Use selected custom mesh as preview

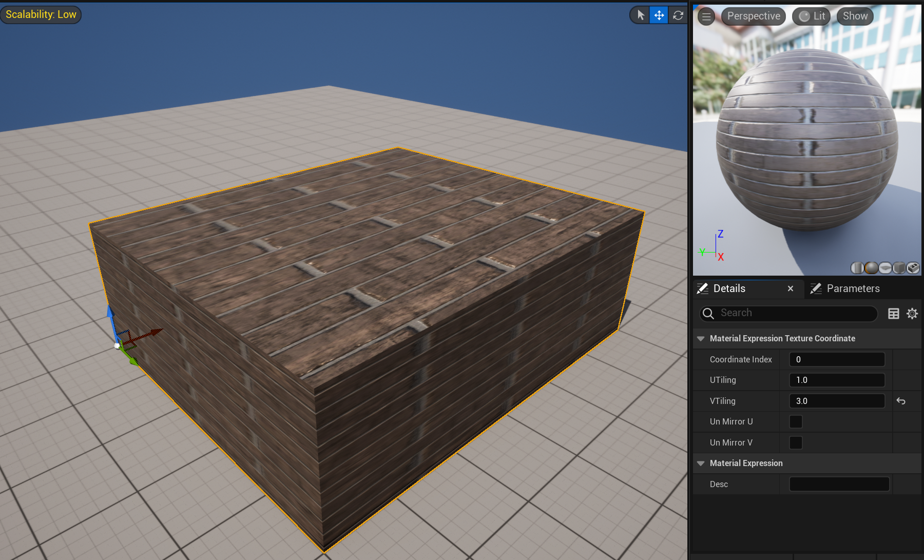tap(913, 267)
